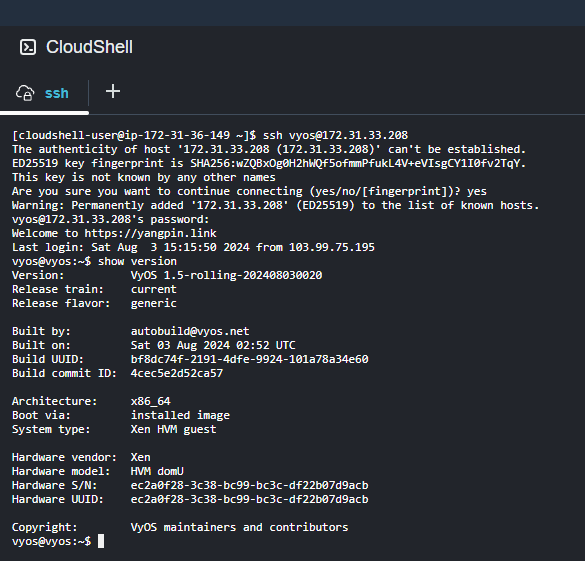Viewport: 585px width, 561px height.
Task: Click the terminal cursor at the vyos prompt
Action: (101, 541)
